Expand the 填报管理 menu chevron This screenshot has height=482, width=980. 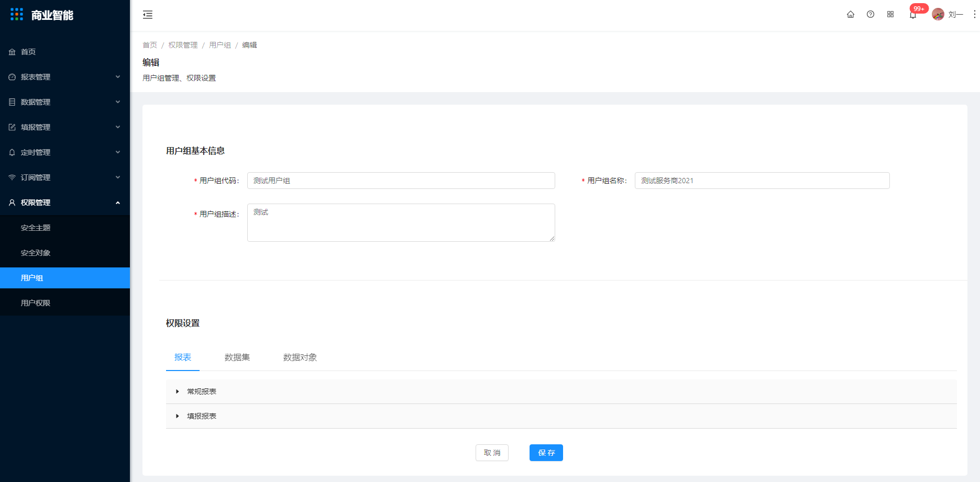coord(118,127)
